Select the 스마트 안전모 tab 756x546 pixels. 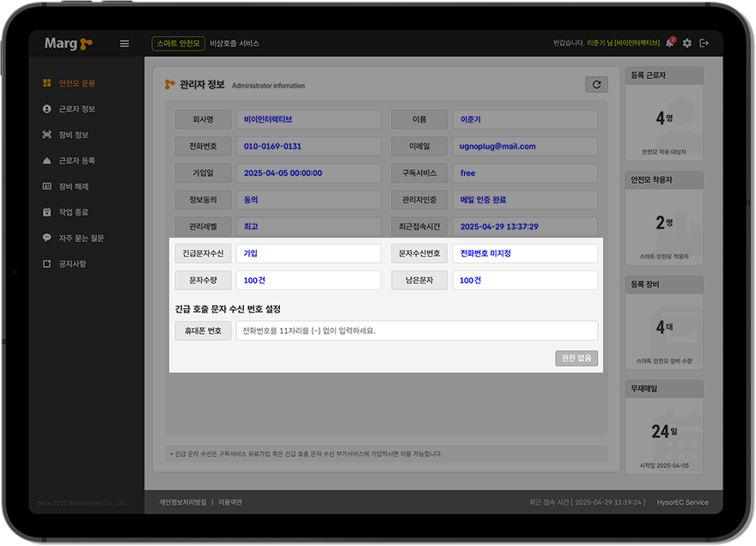179,44
